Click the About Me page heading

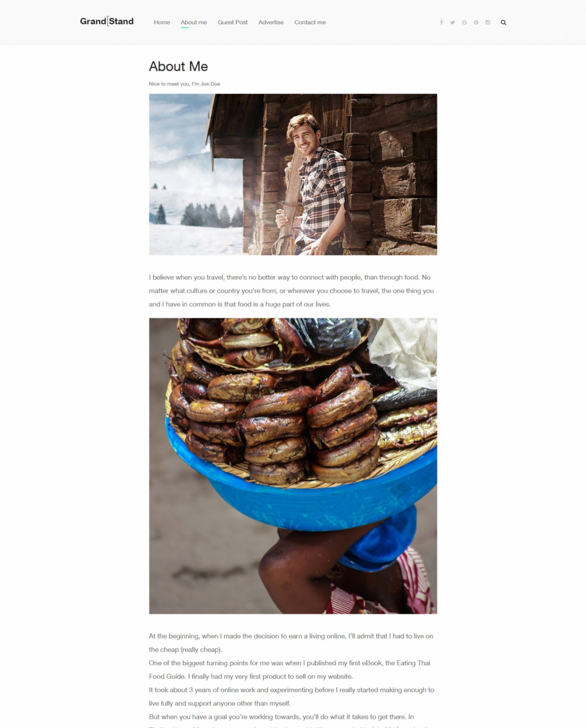(x=179, y=66)
